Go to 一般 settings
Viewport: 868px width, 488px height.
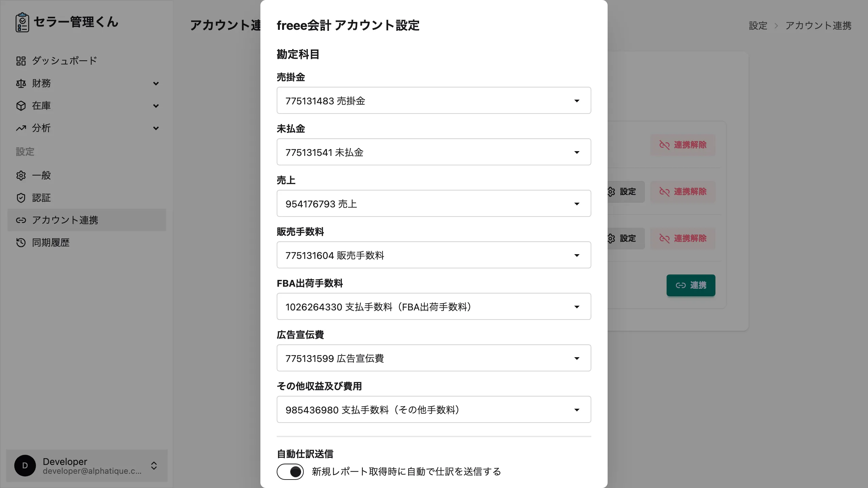[87, 176]
